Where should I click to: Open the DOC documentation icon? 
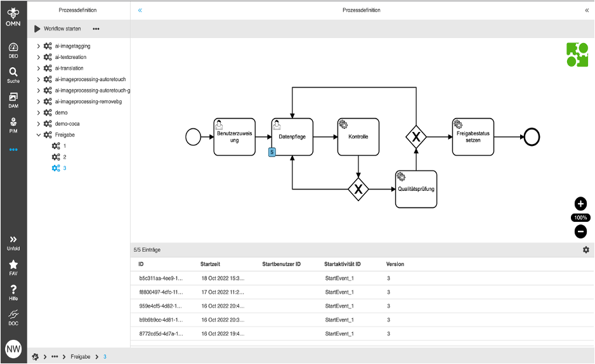tap(13, 316)
